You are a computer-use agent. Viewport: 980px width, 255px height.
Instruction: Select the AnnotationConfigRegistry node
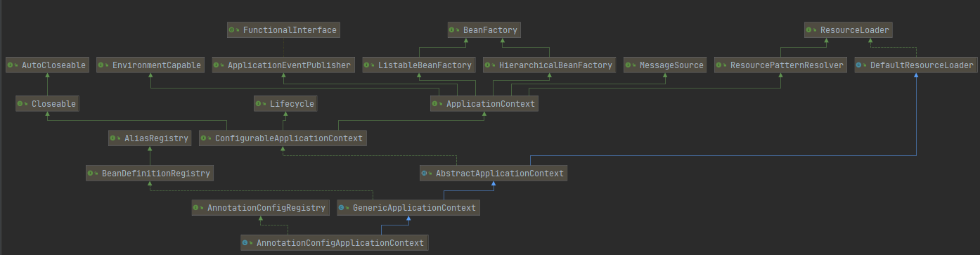pos(261,207)
